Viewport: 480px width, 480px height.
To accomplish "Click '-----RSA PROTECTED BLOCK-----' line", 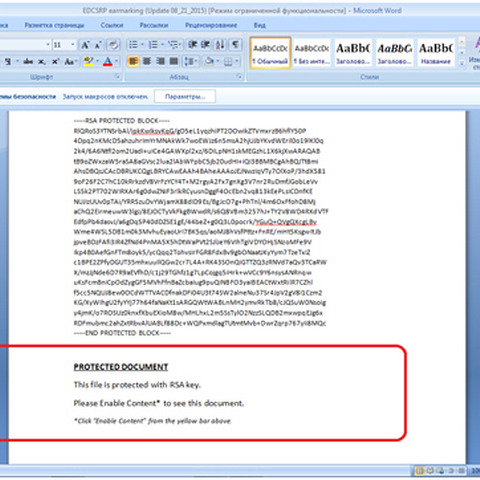I will pyautogui.click(x=122, y=121).
